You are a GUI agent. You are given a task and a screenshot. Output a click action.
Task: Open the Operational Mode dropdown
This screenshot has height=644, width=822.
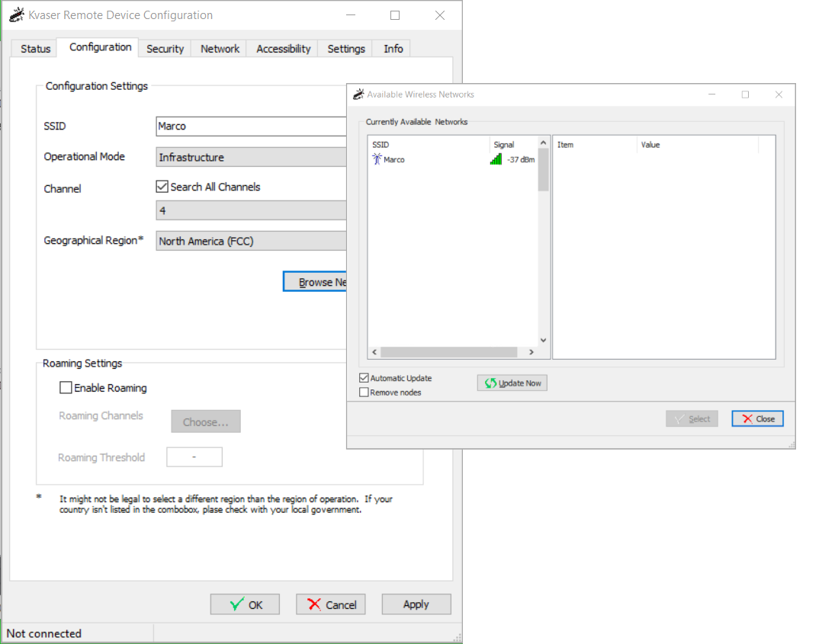click(251, 157)
